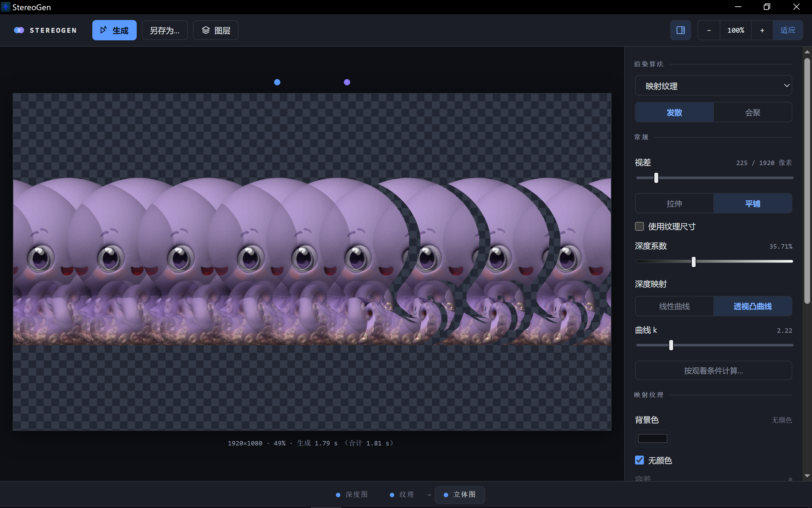
Task: Click the scrollbar down arrow
Action: point(807,476)
